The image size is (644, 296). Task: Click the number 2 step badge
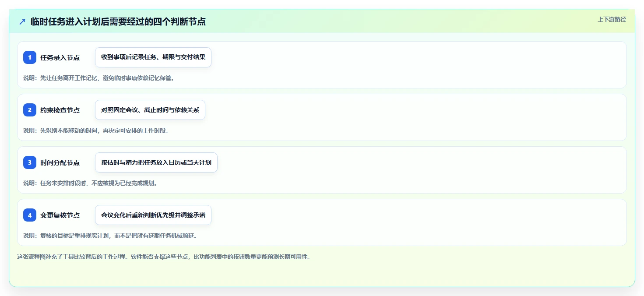pyautogui.click(x=30, y=110)
